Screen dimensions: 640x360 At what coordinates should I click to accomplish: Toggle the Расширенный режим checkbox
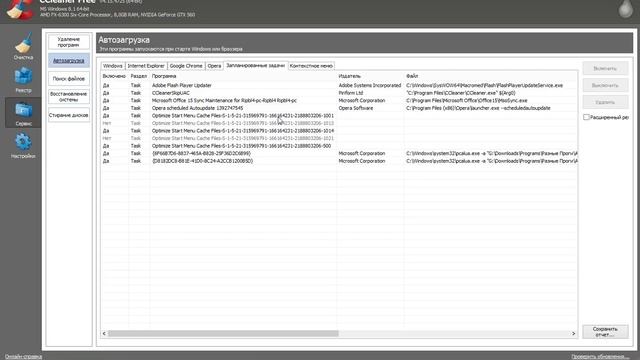pyautogui.click(x=587, y=117)
